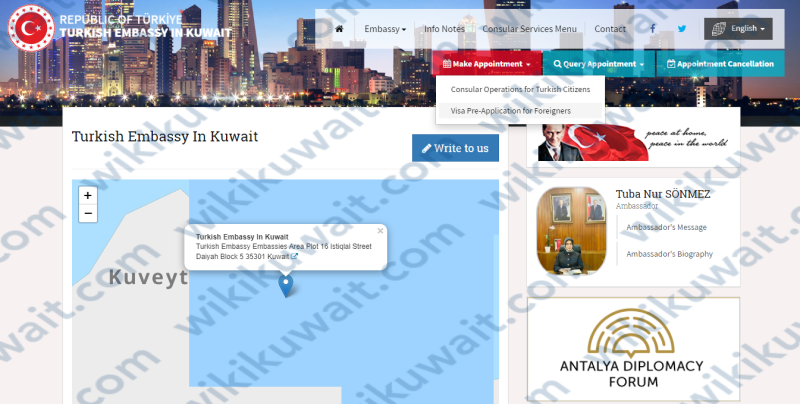Zoom in on the map
Viewport: 800px width, 404px height.
(x=88, y=196)
